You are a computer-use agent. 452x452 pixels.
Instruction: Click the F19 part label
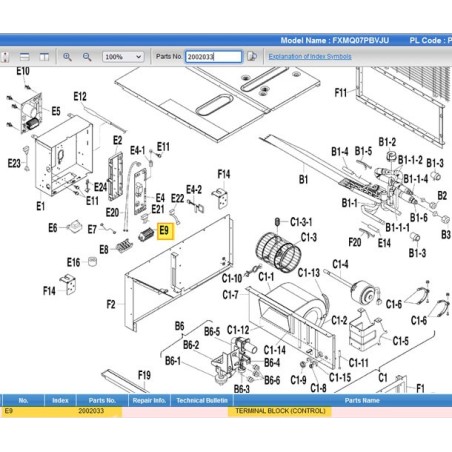[x=144, y=375]
